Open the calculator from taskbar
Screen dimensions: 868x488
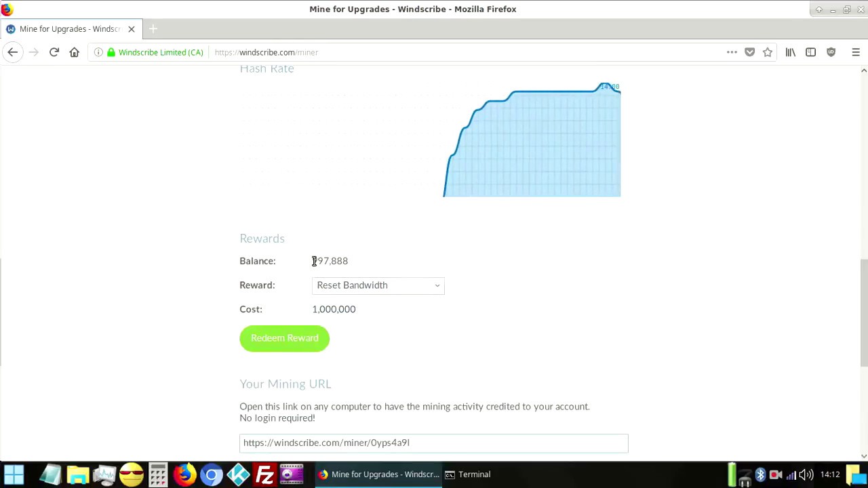(158, 474)
